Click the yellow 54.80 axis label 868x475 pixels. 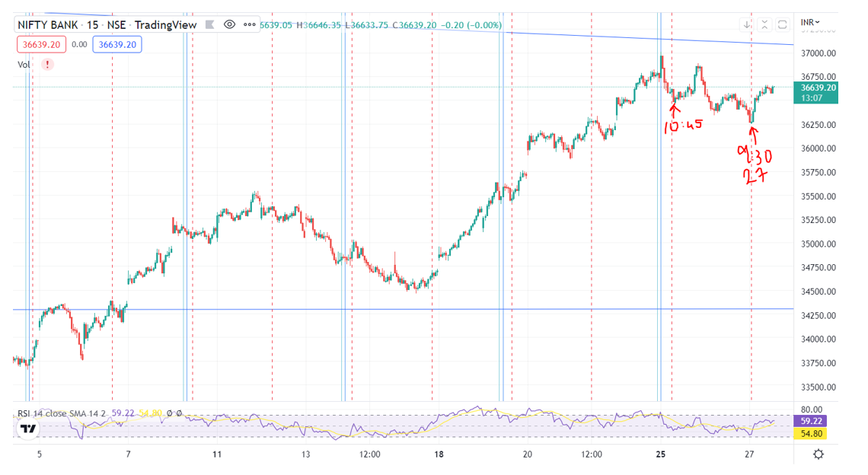(812, 433)
